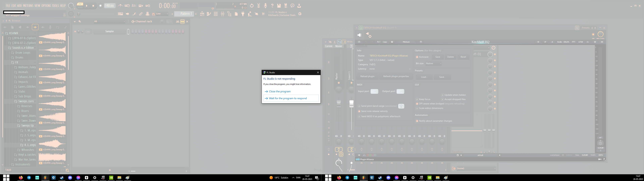Open the FILE menu
This screenshot has width=644, height=181.
click(x=8, y=6)
